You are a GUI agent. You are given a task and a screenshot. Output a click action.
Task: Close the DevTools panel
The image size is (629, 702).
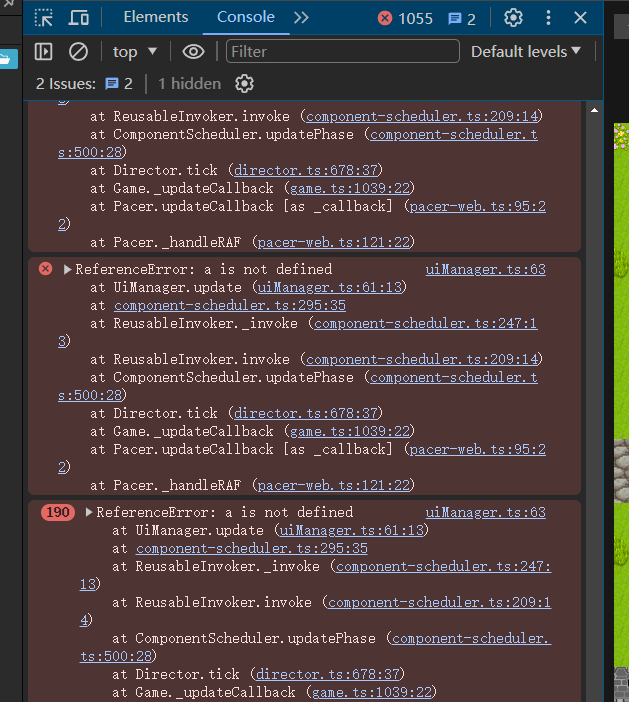click(580, 18)
